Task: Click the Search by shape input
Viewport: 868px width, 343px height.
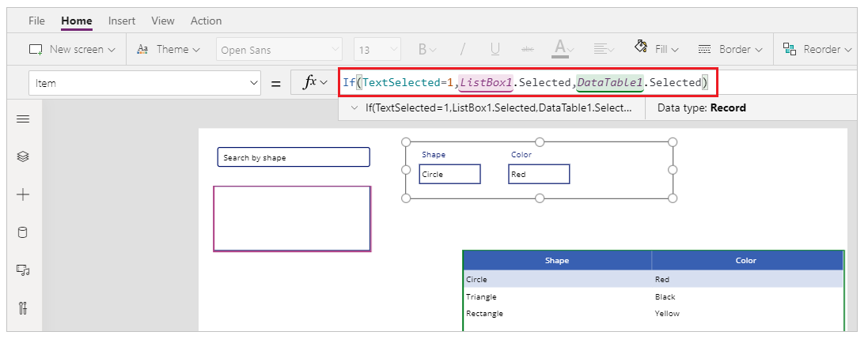Action: (294, 157)
